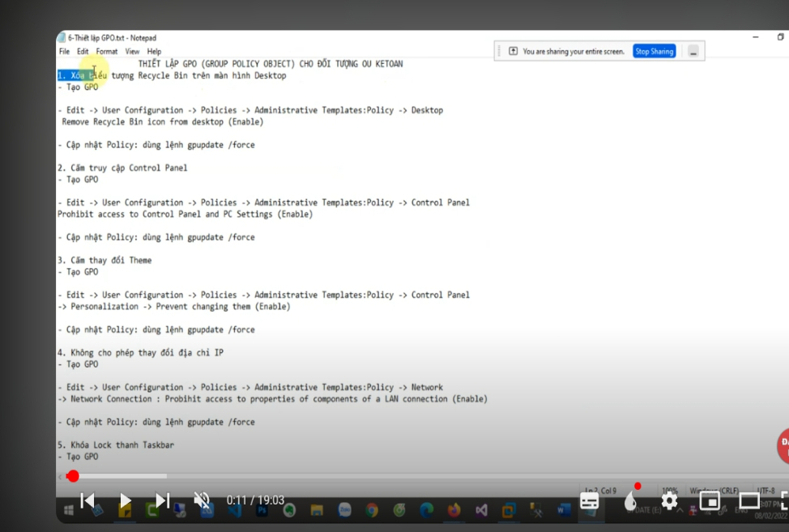This screenshot has height=532, width=789.
Task: Click 'Ln 2, Col 9' in status bar
Action: click(x=600, y=490)
